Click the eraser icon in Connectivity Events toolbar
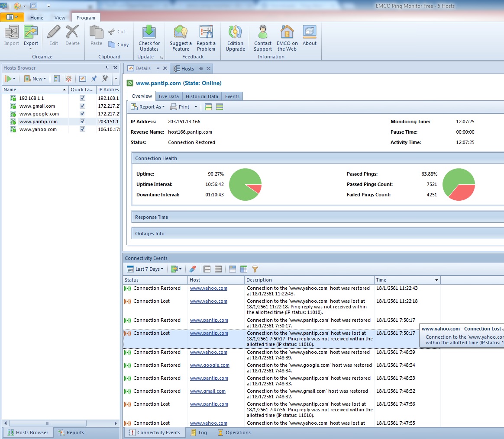The width and height of the screenshot is (504, 439). (193, 269)
